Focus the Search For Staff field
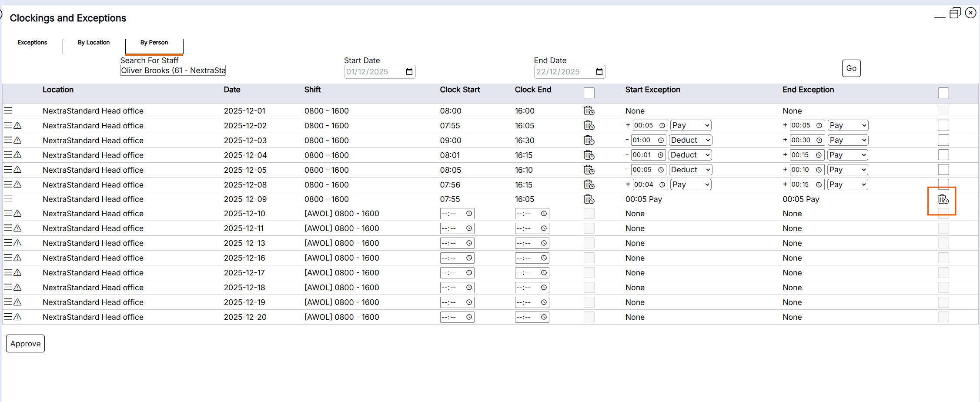 point(173,70)
